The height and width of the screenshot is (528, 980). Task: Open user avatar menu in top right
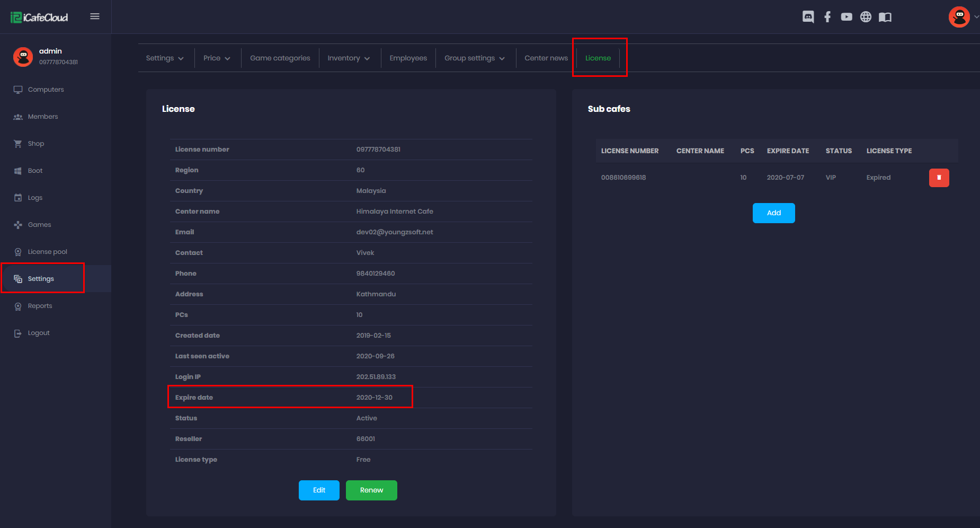[960, 17]
